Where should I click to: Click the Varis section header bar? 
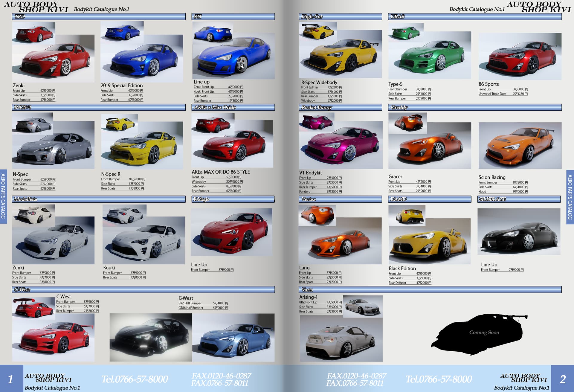[x=430, y=289]
